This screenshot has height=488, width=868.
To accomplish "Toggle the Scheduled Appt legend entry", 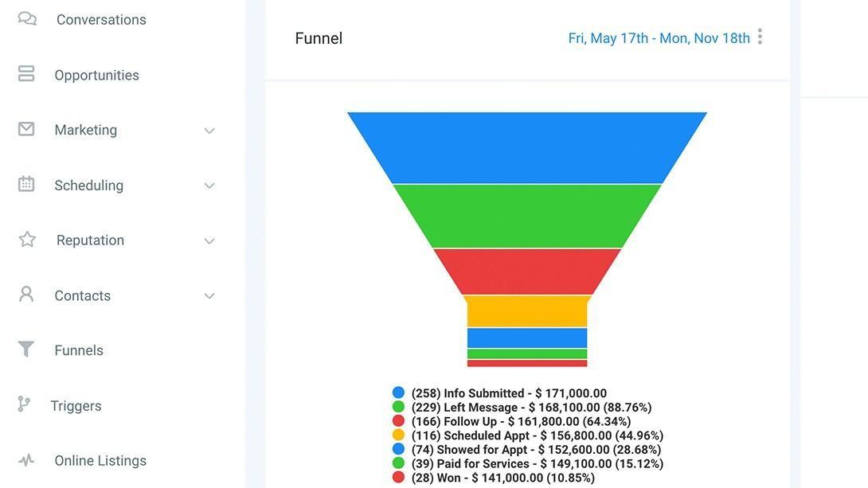I will [x=527, y=435].
